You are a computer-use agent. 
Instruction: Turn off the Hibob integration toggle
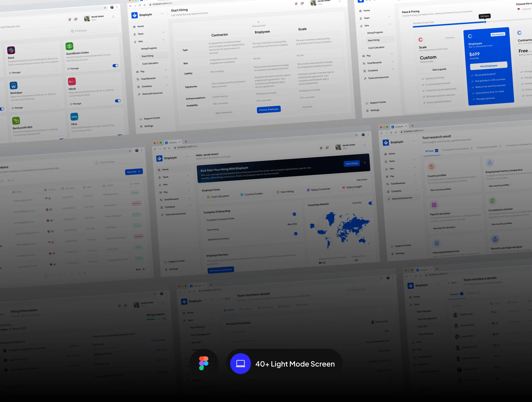[118, 101]
